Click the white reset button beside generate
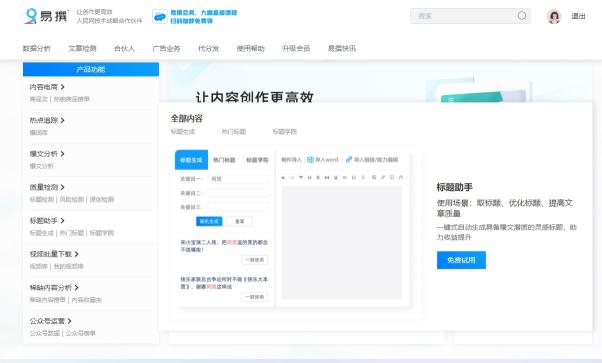This screenshot has height=363, width=602. pyautogui.click(x=240, y=221)
